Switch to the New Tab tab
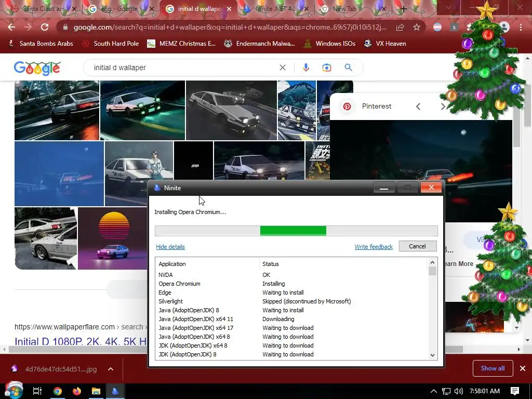The height and width of the screenshot is (399, 532). (344, 9)
